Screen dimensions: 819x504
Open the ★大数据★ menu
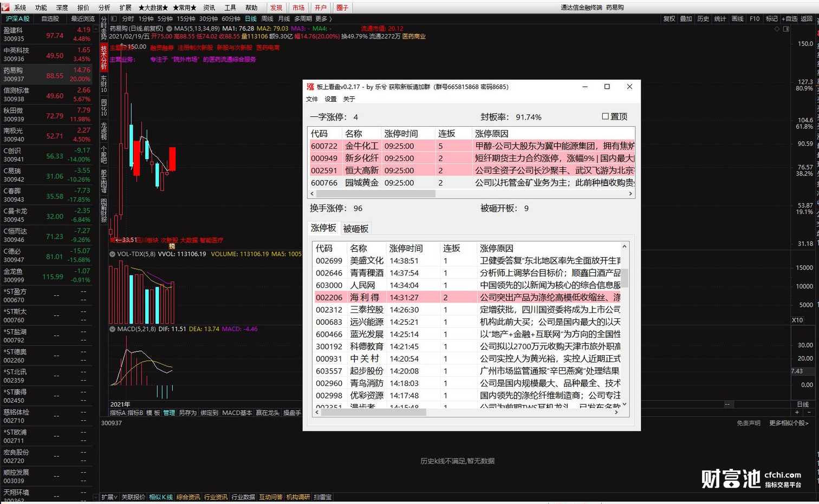(153, 8)
